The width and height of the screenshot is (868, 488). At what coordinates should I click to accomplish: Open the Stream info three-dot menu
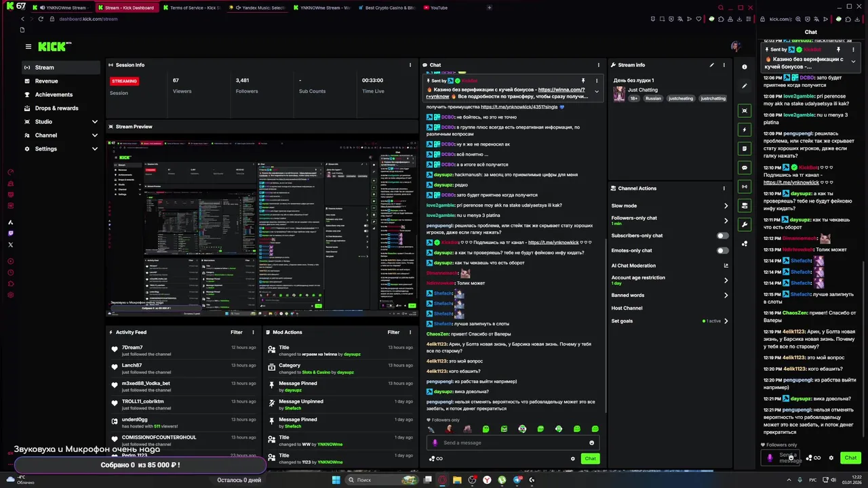724,65
